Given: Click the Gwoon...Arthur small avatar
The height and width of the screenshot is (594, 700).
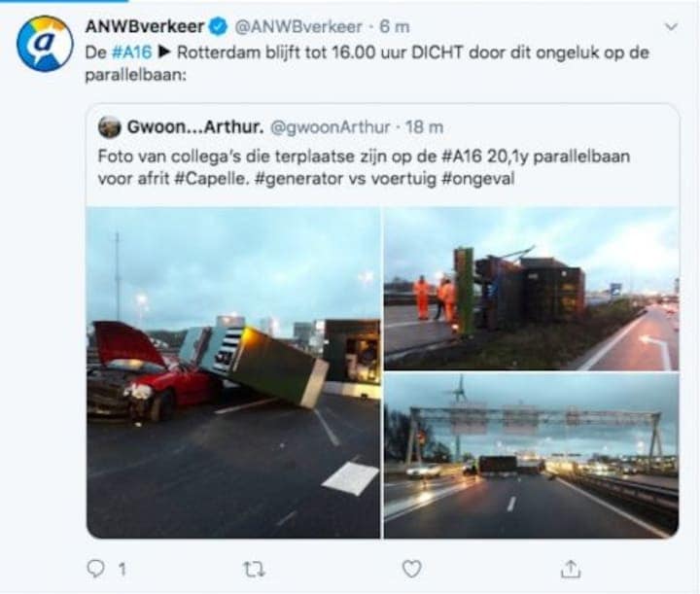Looking at the screenshot, I should 109,127.
